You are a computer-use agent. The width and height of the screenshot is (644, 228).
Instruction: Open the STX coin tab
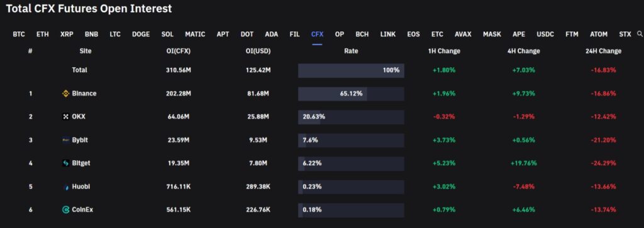tap(625, 35)
